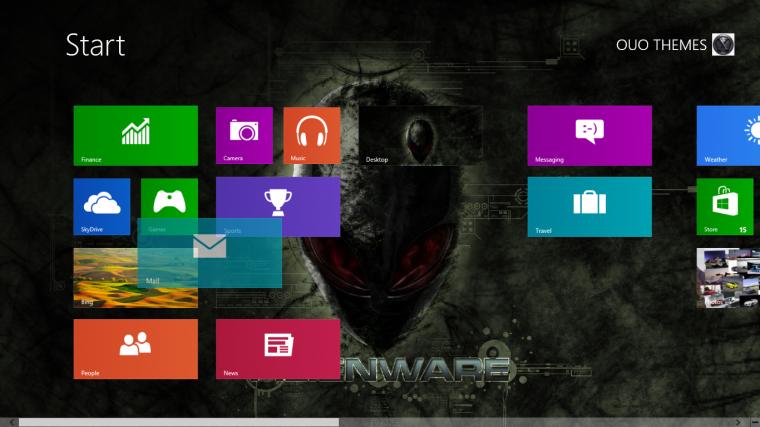Open the SkyDrive cloud tile
Viewport: 760px width, 427px height.
pos(102,206)
